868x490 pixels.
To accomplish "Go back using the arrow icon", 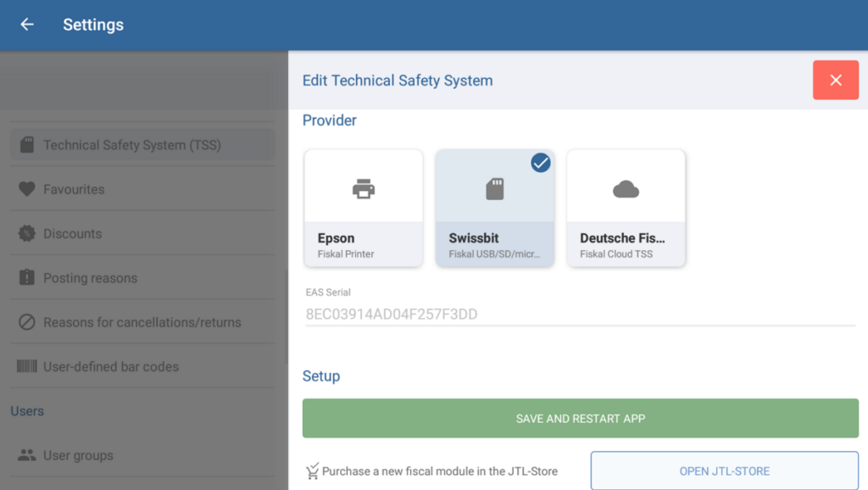I will (x=27, y=25).
